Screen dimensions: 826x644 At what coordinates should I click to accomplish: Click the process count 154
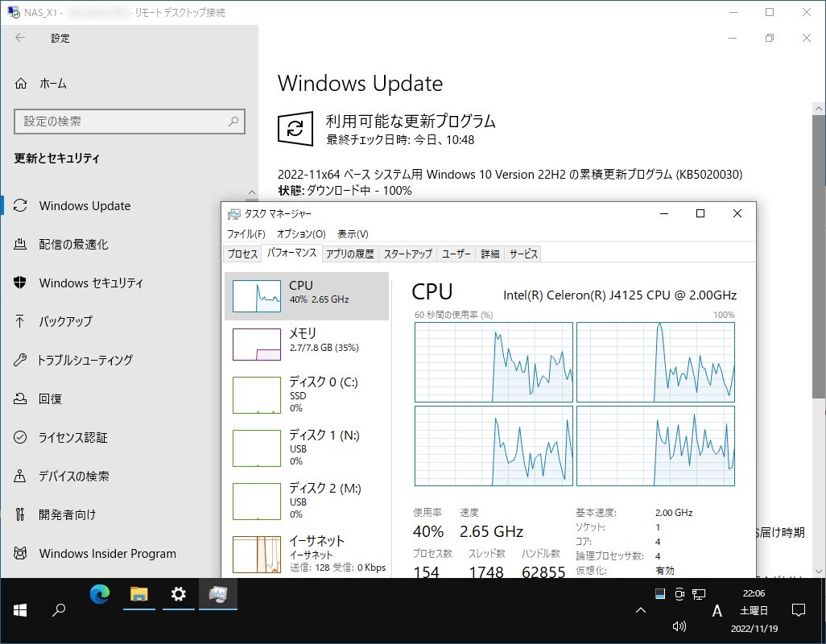pyautogui.click(x=426, y=572)
